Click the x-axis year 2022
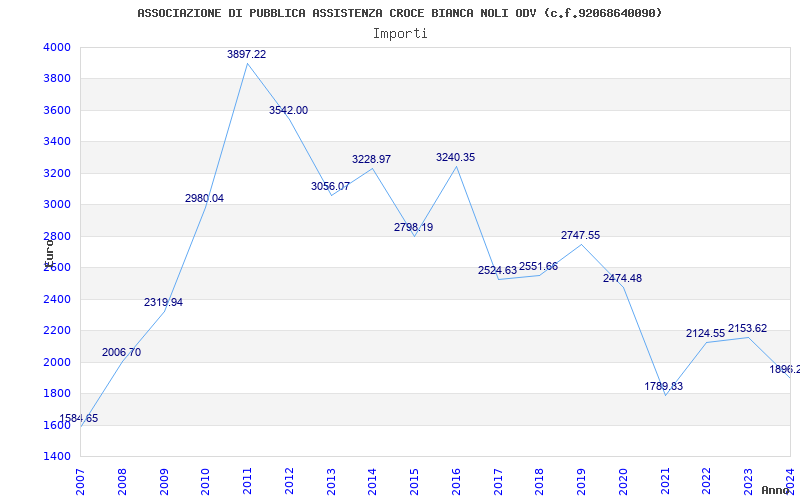The image size is (800, 500). pyautogui.click(x=707, y=482)
